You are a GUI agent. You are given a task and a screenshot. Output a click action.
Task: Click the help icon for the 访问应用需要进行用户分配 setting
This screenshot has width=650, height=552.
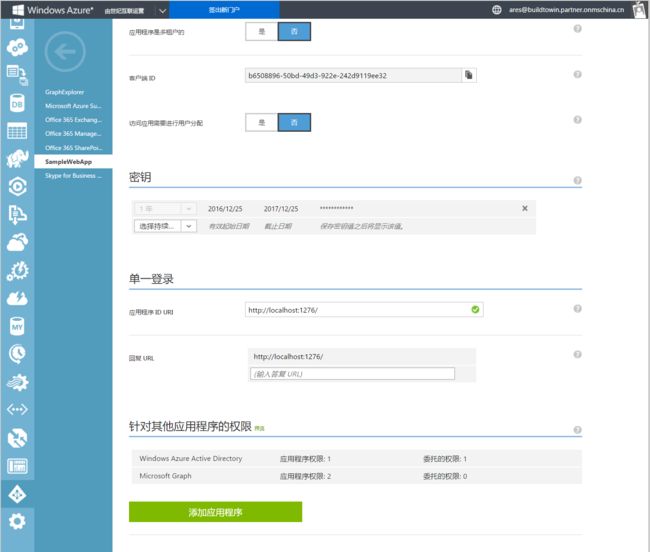pyautogui.click(x=577, y=119)
